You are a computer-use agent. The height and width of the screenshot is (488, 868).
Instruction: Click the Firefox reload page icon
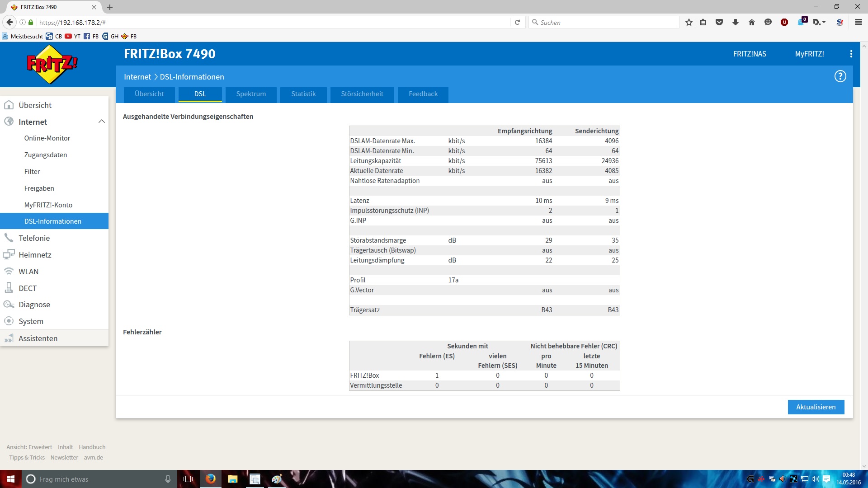click(517, 22)
